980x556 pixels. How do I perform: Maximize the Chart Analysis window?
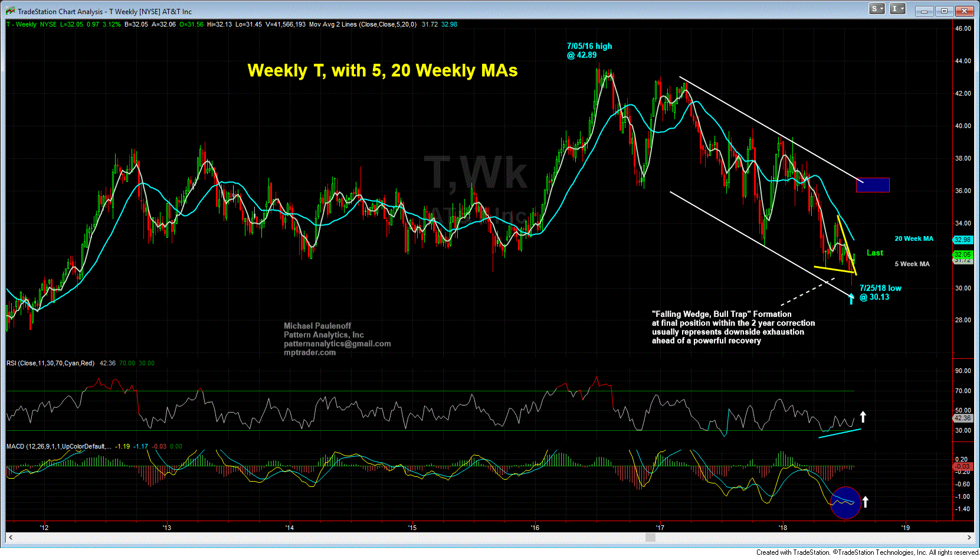[x=945, y=11]
